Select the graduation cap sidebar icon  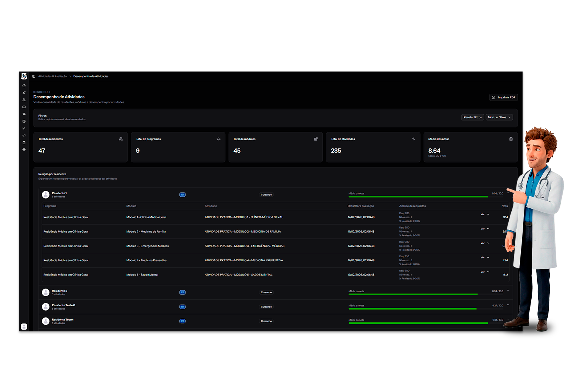point(24,114)
